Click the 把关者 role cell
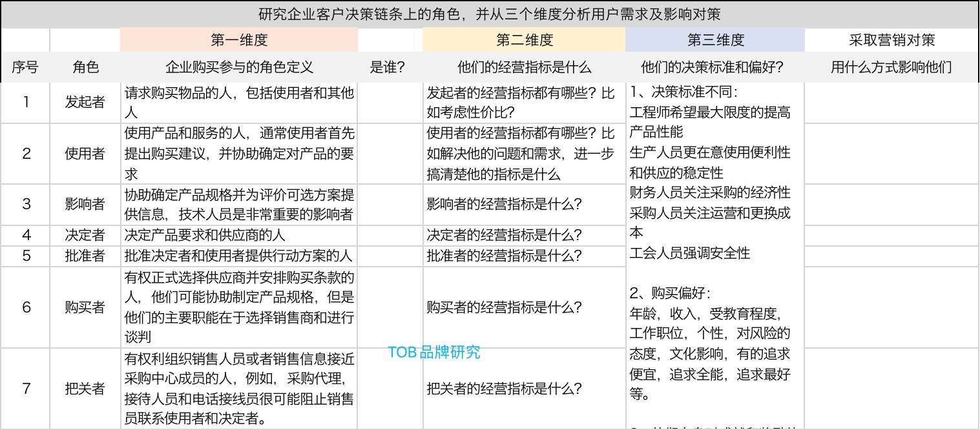This screenshot has height=430, width=980. [x=85, y=389]
